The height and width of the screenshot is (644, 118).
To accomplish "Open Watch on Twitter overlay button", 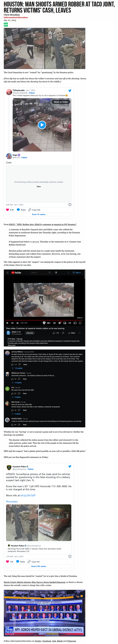I will click(x=61, y=102).
